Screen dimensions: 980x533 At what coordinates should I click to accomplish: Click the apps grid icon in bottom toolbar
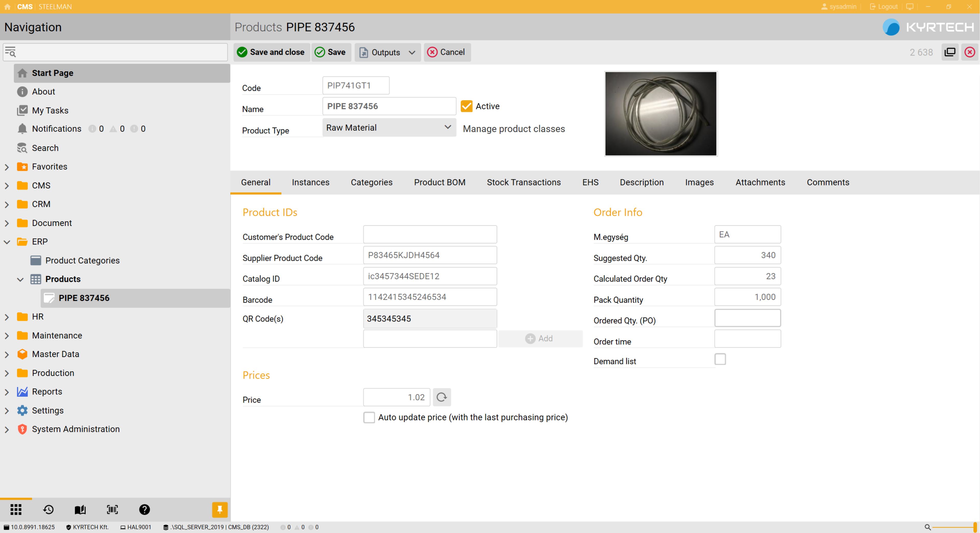click(x=16, y=510)
